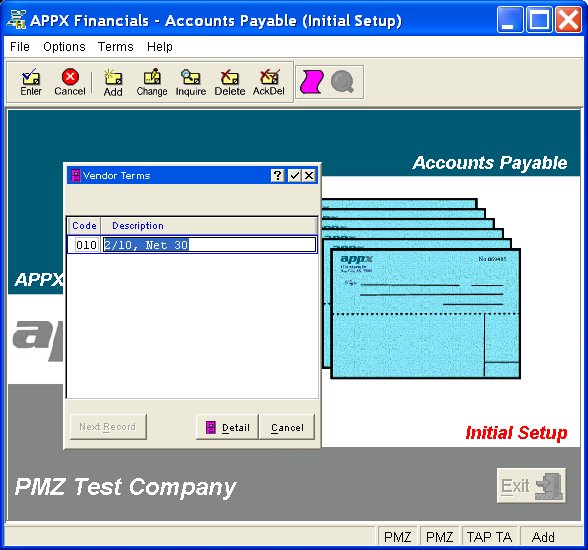The image size is (588, 550).
Task: Close the Vendor Terms dialog
Action: [x=309, y=175]
